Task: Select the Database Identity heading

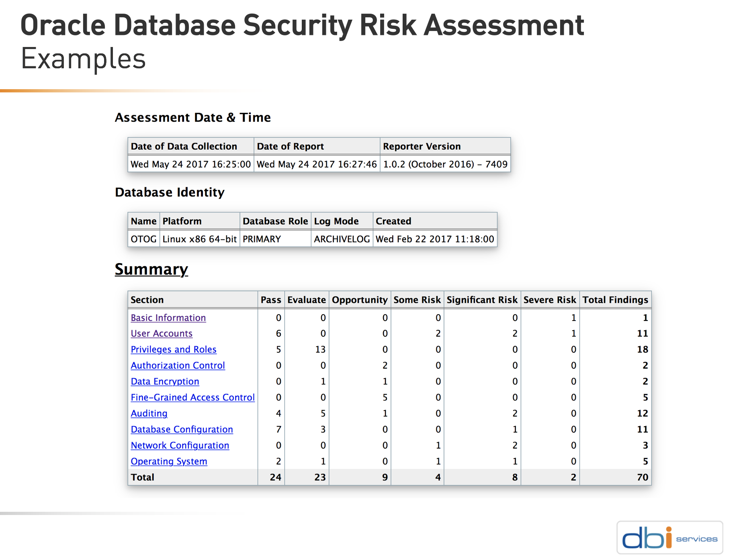Action: [170, 192]
